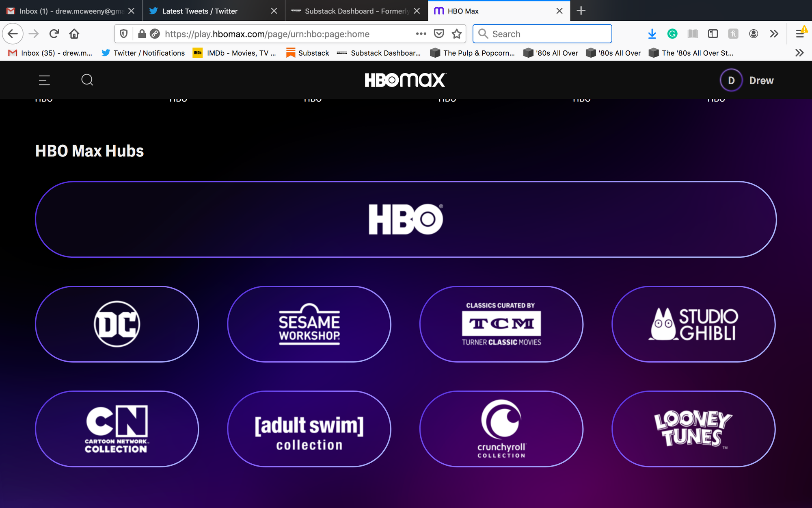
Task: Open the Sesame Workshop hub
Action: tap(309, 324)
